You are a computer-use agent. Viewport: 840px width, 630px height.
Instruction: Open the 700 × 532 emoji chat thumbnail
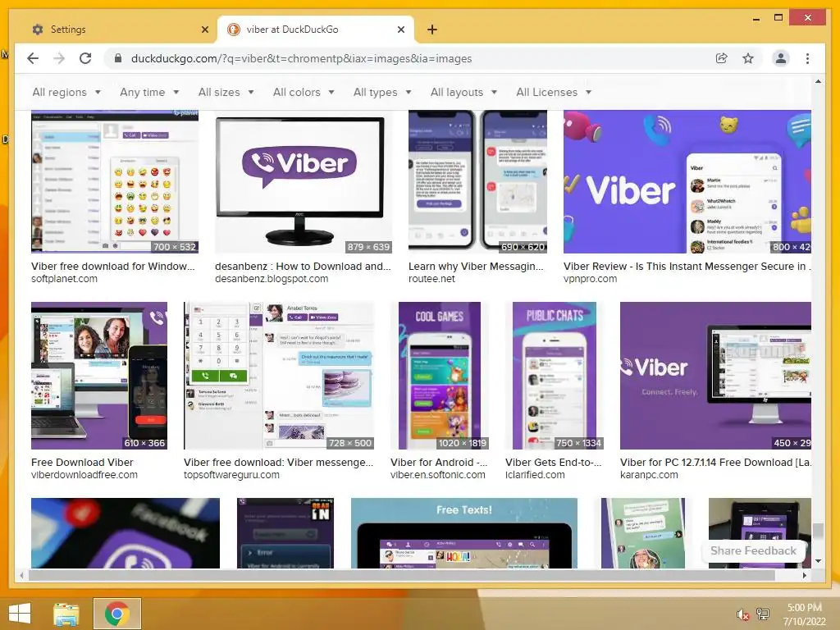point(115,181)
